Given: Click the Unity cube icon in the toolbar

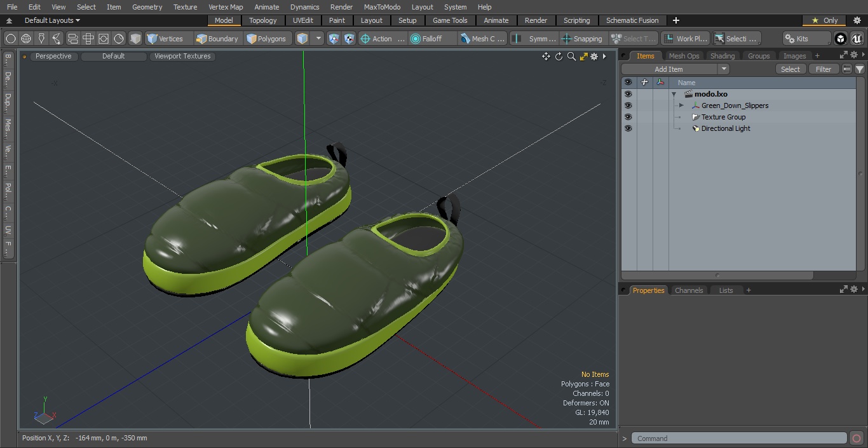Looking at the screenshot, I should 841,39.
